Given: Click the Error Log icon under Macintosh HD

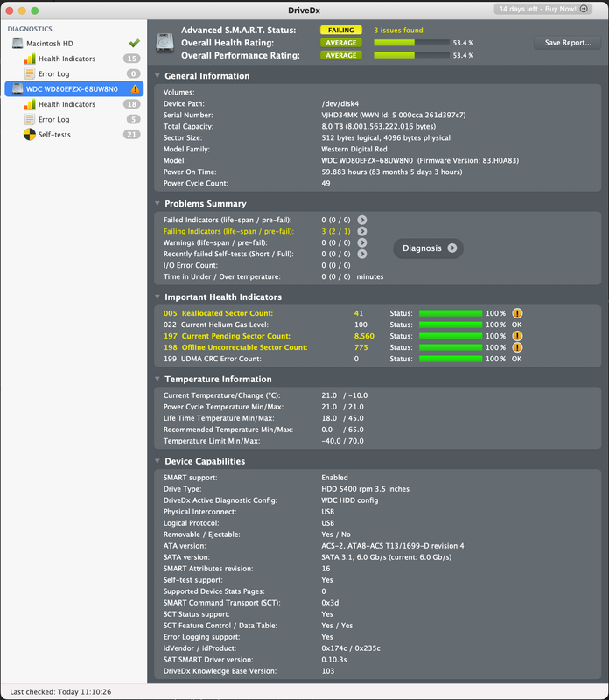Looking at the screenshot, I should (30, 73).
